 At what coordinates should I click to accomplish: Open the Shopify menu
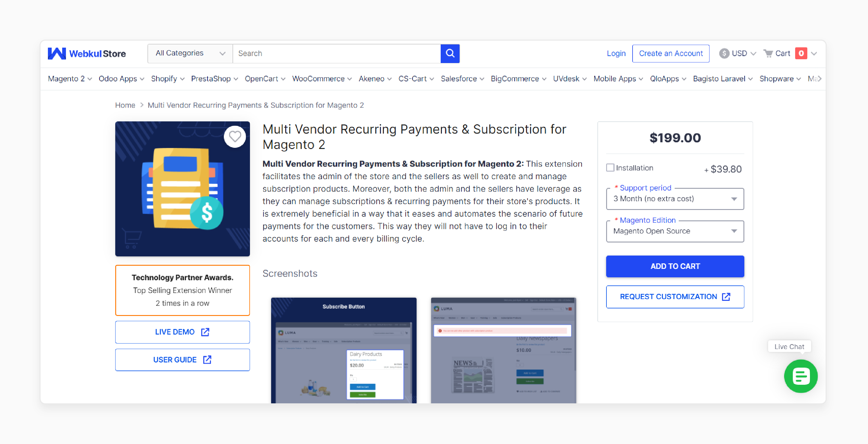tap(168, 79)
